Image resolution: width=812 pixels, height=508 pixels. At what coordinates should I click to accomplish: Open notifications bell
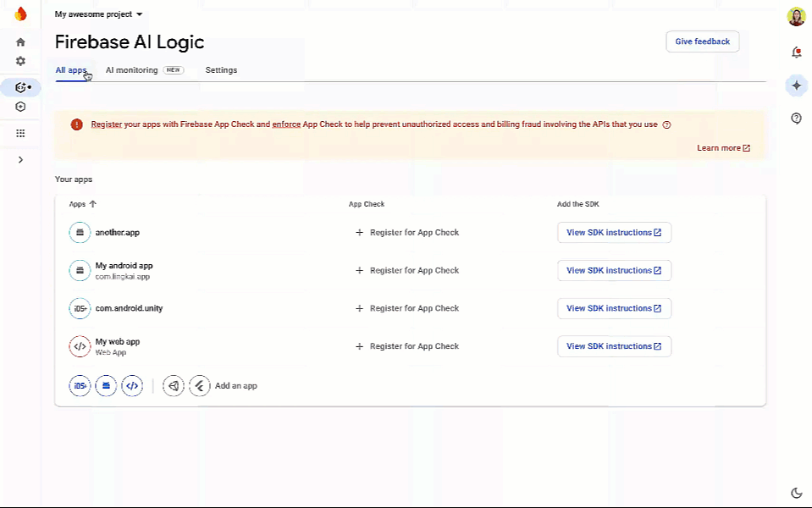(797, 52)
